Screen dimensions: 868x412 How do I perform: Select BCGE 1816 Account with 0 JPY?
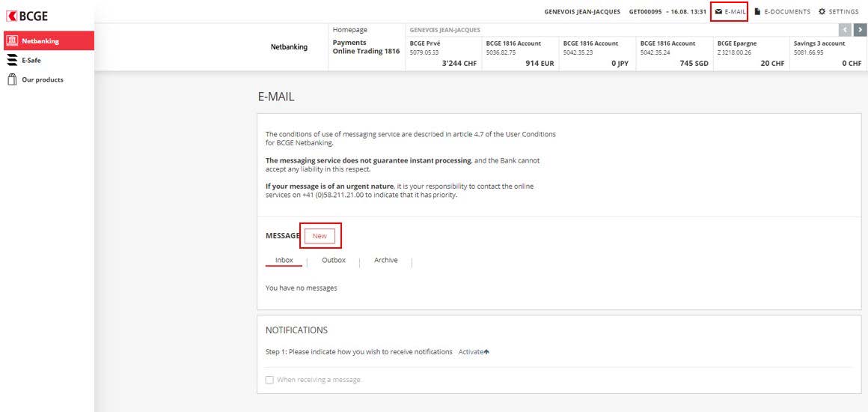[597, 53]
